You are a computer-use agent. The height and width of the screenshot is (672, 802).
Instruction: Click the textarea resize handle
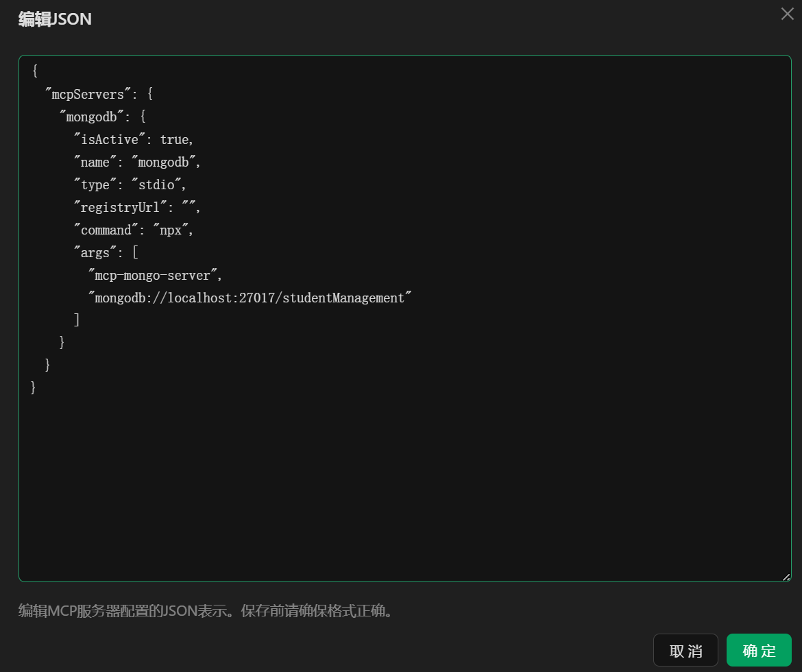(x=786, y=577)
